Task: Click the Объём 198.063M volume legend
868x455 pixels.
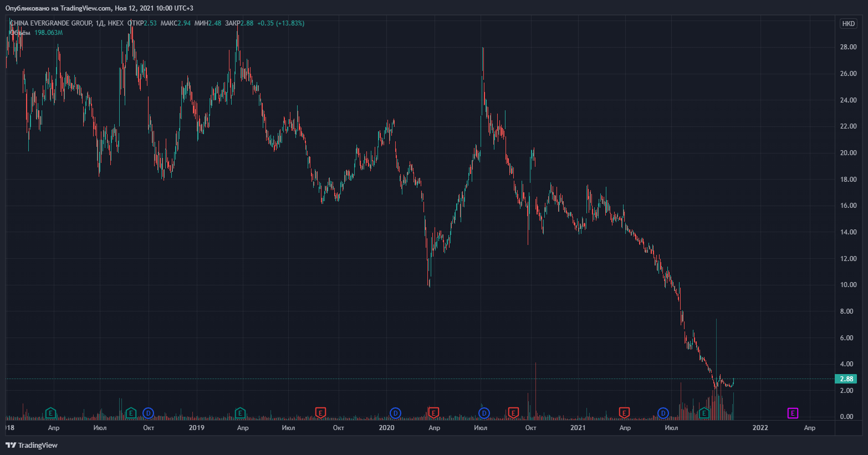Action: tap(37, 33)
